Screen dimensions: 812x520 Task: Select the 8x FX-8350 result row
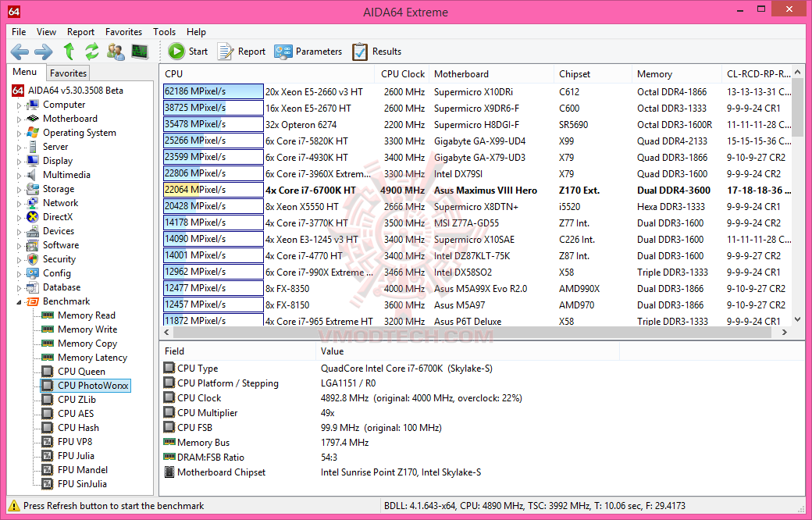pyautogui.click(x=476, y=288)
